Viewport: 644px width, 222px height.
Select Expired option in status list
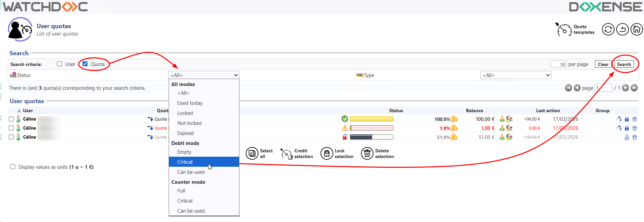point(185,133)
